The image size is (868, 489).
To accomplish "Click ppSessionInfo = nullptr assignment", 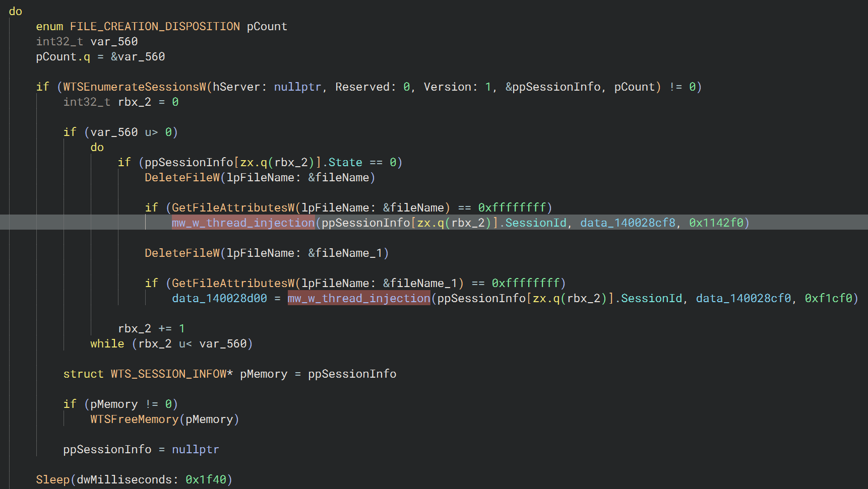I will [141, 449].
